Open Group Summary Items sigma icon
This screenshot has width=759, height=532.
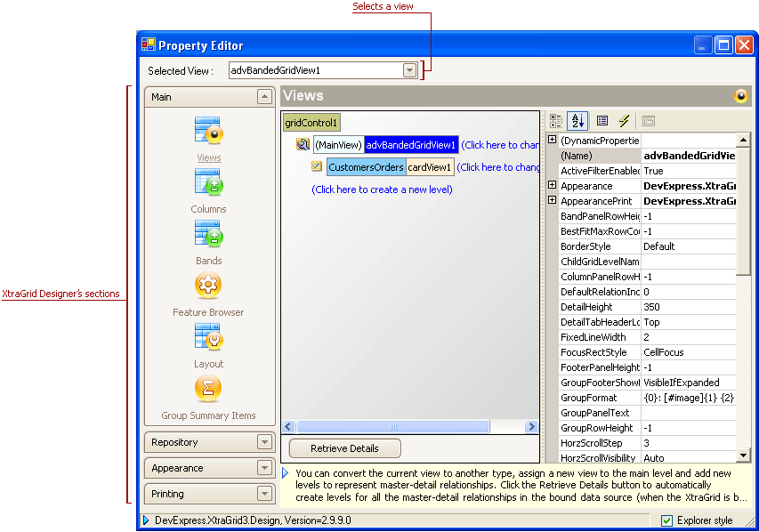(208, 389)
